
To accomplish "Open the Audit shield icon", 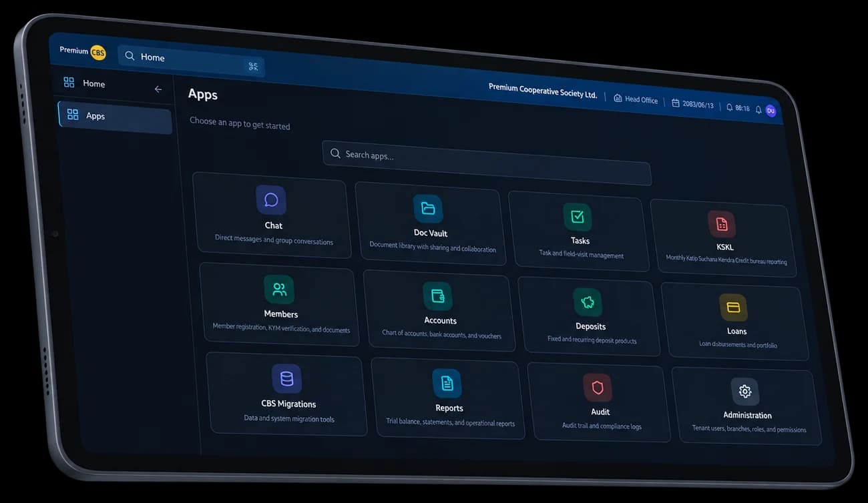I will 598,387.
